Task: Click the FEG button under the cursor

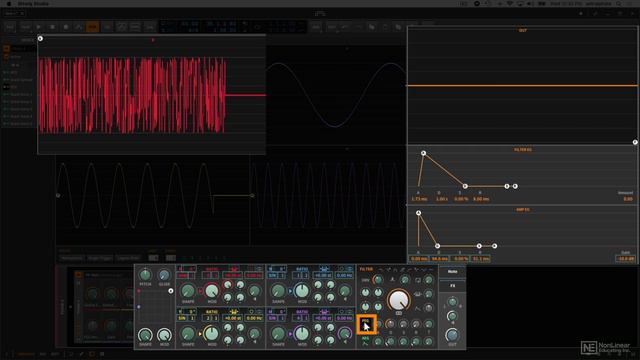Action: tap(366, 324)
